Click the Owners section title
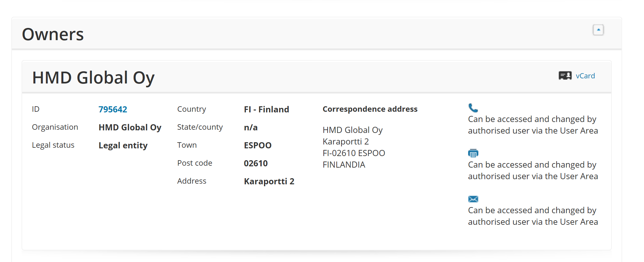Image resolution: width=644 pixels, height=262 pixels. [x=53, y=34]
